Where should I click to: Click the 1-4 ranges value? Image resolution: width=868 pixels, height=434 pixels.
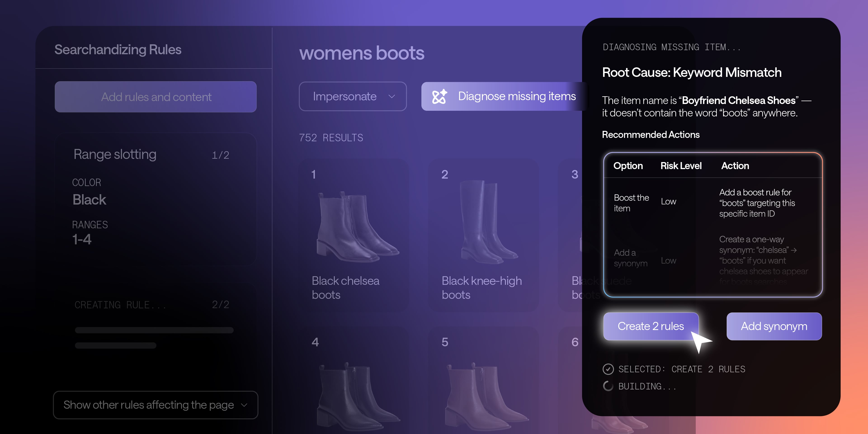(x=82, y=240)
